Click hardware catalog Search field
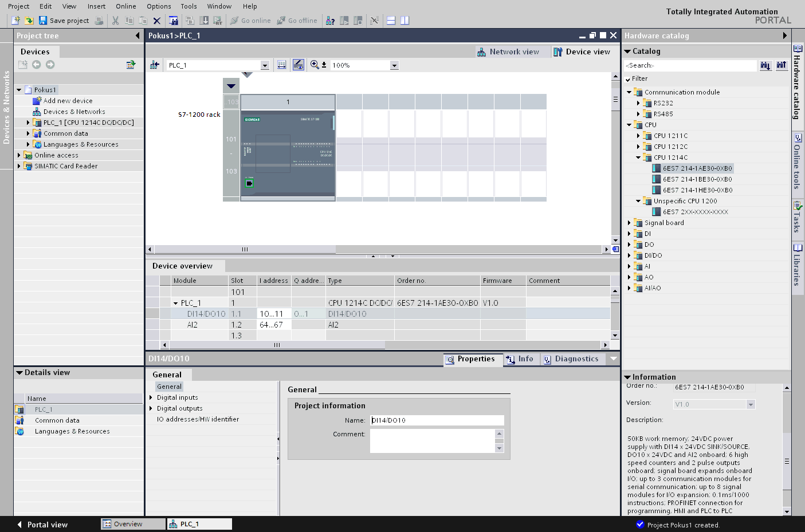 690,65
